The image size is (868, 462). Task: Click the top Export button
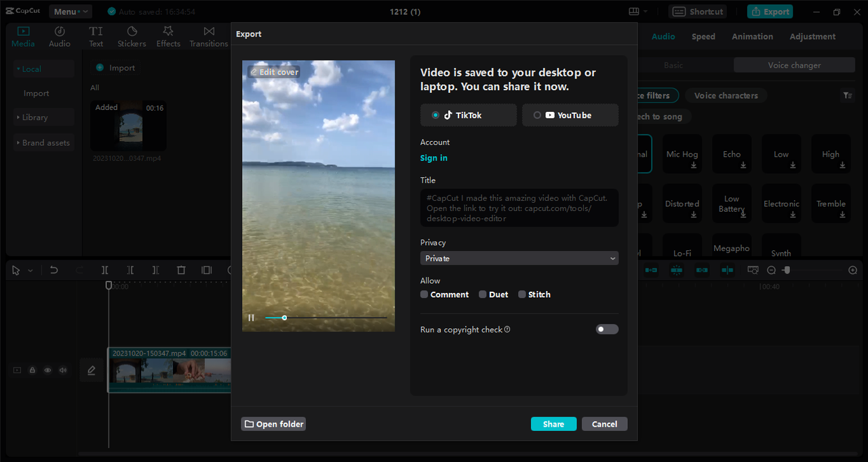point(770,12)
